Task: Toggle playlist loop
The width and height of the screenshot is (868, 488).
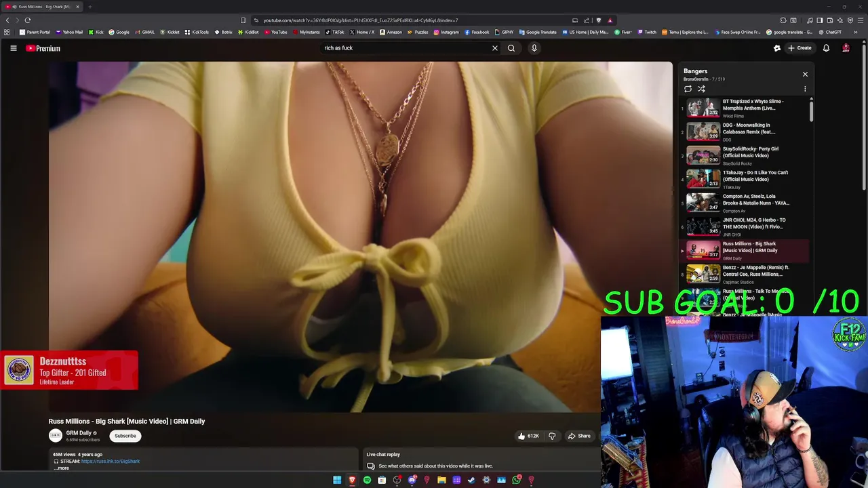Action: point(688,89)
